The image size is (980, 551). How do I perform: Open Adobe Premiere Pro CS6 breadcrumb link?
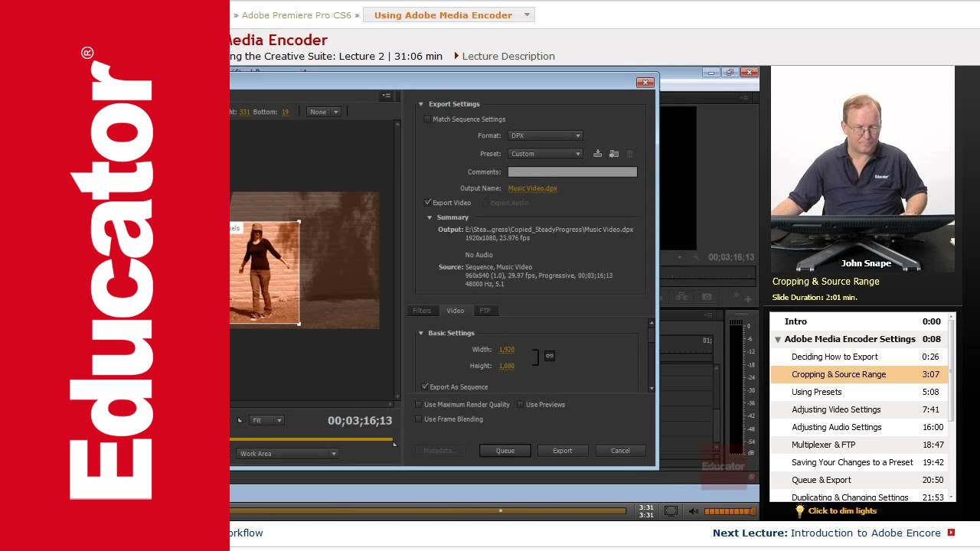[x=296, y=15]
